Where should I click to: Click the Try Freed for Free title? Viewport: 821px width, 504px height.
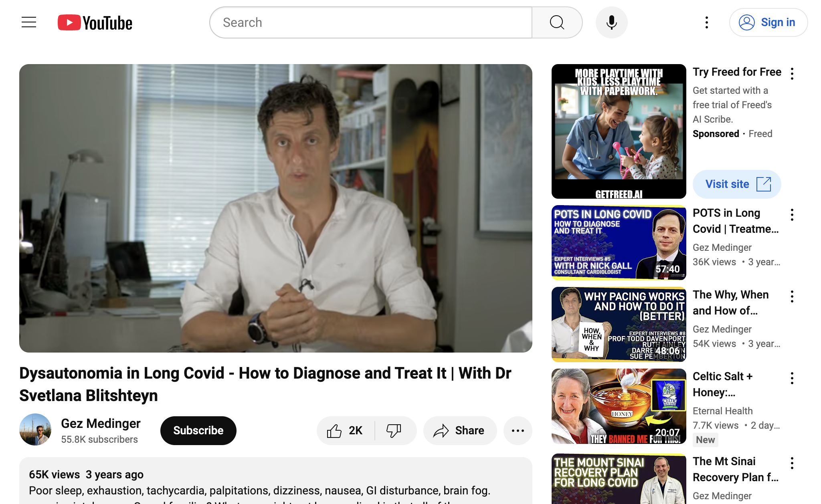737,72
